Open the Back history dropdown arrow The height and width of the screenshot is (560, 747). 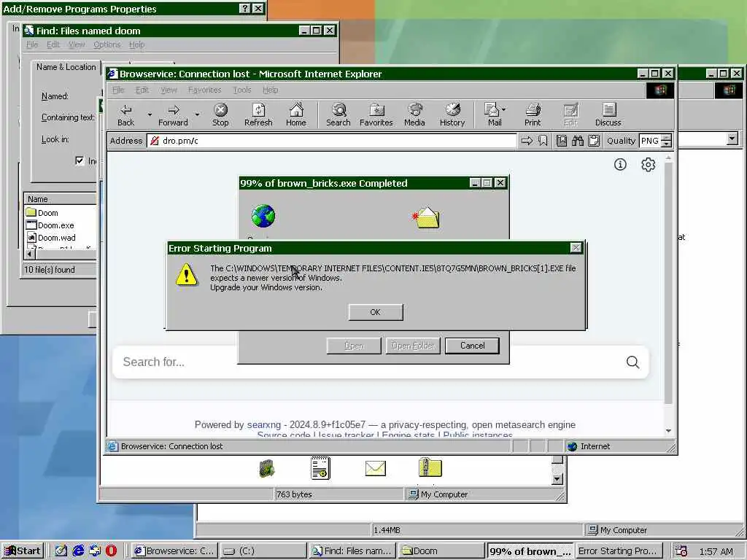click(x=150, y=114)
